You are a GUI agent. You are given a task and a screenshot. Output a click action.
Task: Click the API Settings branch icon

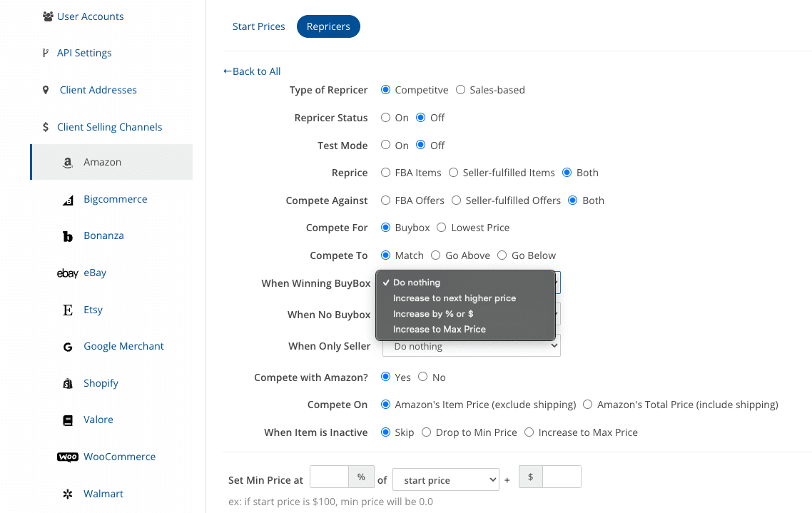tap(46, 53)
